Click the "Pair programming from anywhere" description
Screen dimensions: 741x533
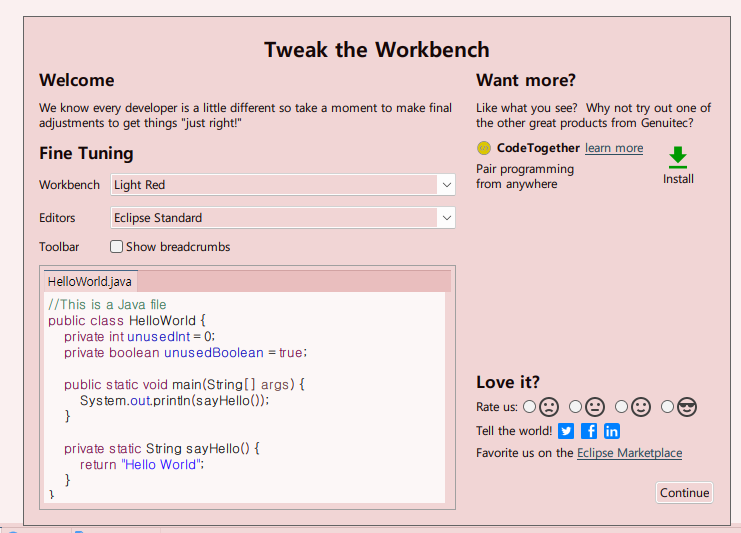click(x=525, y=176)
